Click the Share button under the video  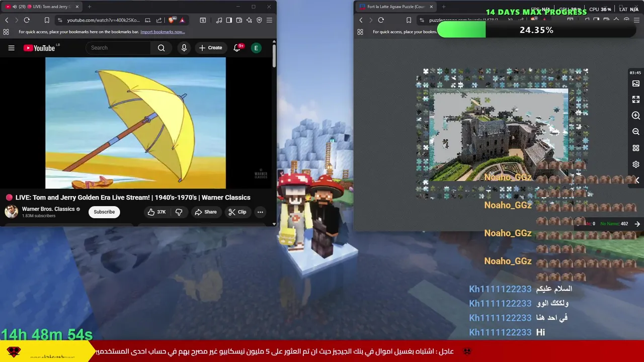tap(206, 212)
